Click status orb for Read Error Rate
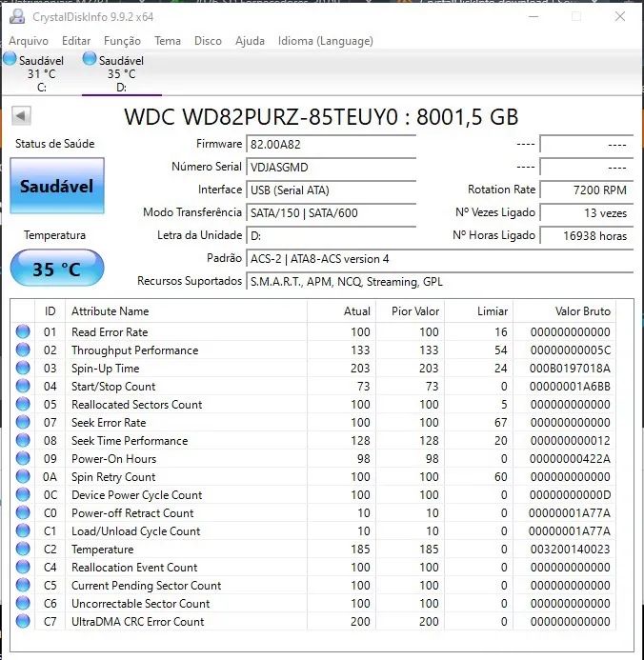The width and height of the screenshot is (644, 660). click(23, 331)
